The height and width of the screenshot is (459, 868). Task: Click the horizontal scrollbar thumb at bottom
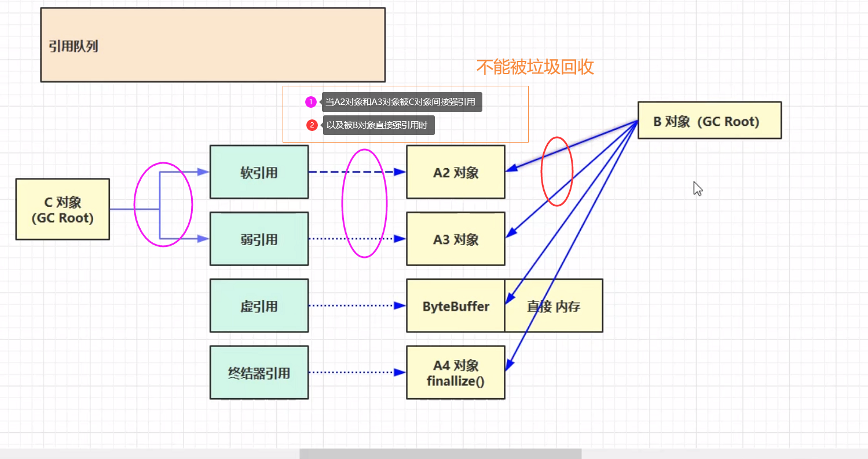(x=440, y=454)
